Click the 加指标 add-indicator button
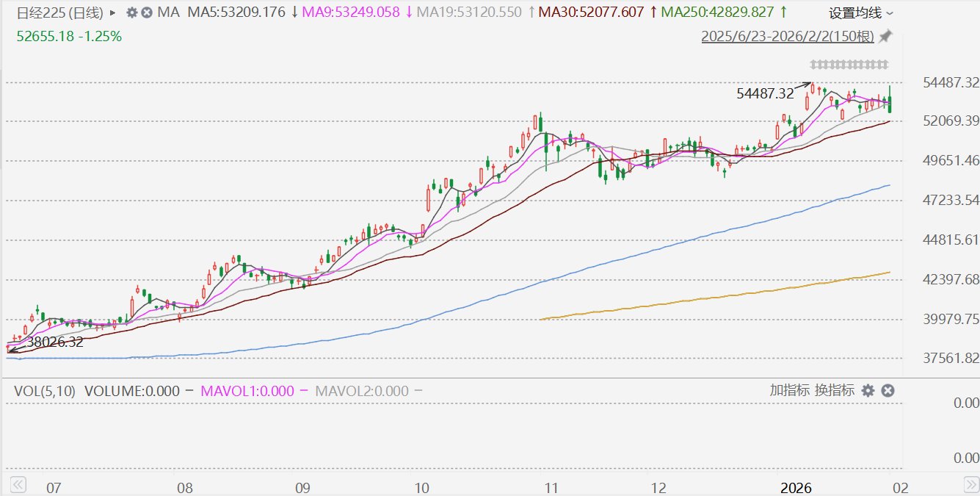The height and width of the screenshot is (496, 980). click(x=790, y=390)
